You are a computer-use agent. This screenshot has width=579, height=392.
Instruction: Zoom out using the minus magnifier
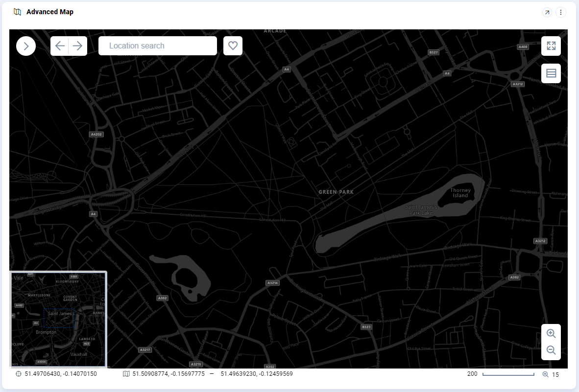[551, 350]
